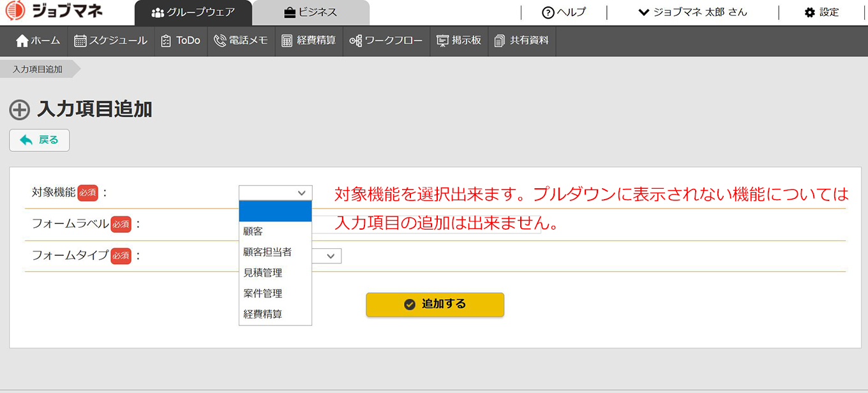Open 経費精算 in the navigation bar
The height and width of the screenshot is (393, 868).
click(309, 41)
